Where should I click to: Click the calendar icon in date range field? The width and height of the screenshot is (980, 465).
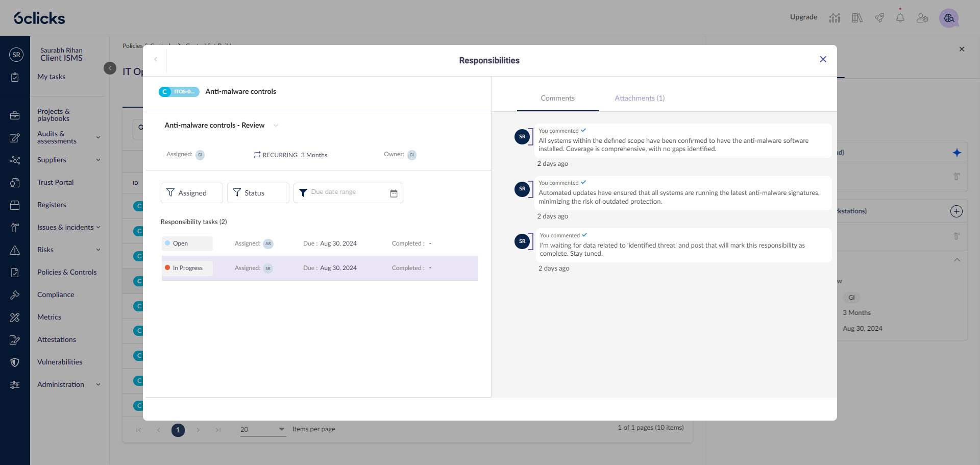(394, 193)
